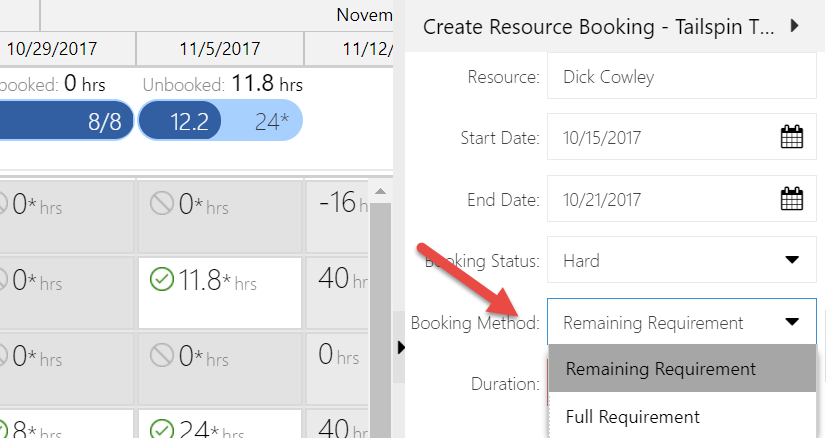Select the -16 hrs grid cell
Image resolution: width=826 pixels, height=438 pixels.
(338, 205)
